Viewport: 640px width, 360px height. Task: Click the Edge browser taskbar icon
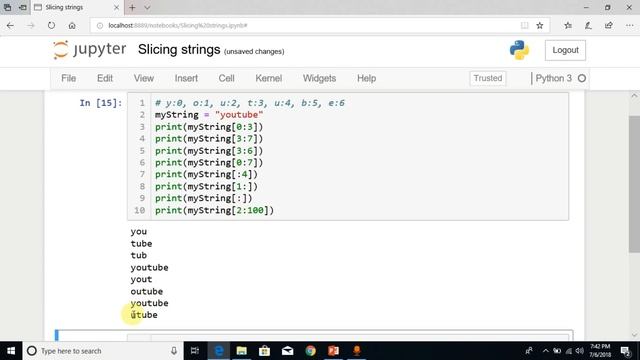(219, 351)
